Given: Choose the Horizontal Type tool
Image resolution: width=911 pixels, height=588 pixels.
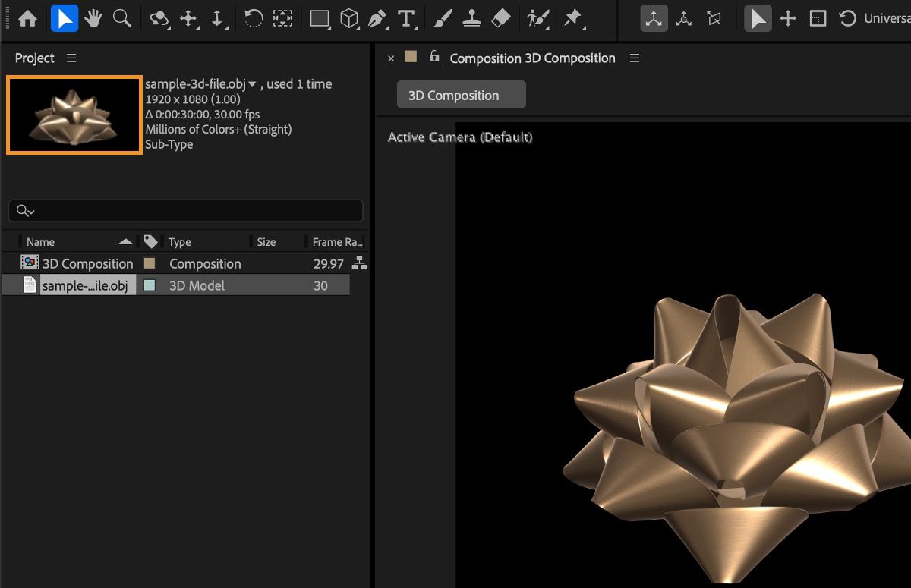Looking at the screenshot, I should pyautogui.click(x=406, y=19).
